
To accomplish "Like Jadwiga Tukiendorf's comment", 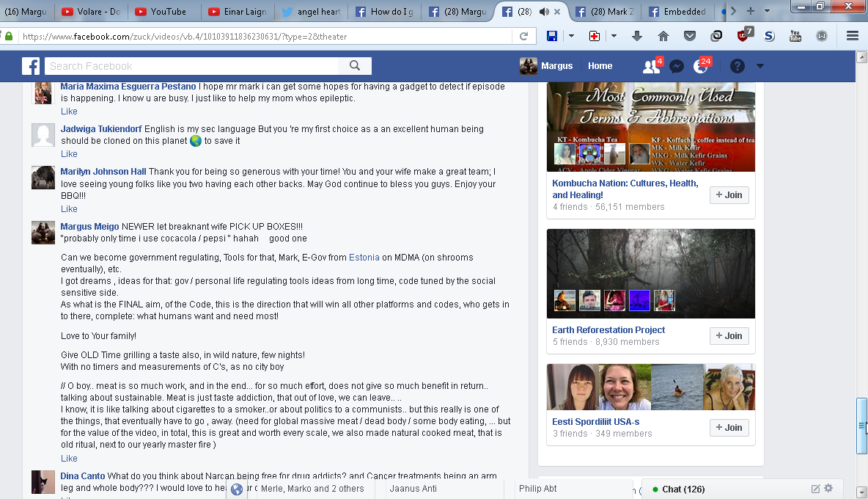I will point(69,154).
